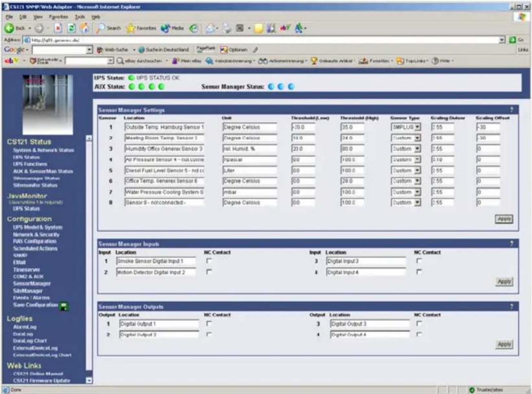532x394 pixels.
Task: Toggle NC Contact for Digital Input 4
Action: pyautogui.click(x=419, y=272)
